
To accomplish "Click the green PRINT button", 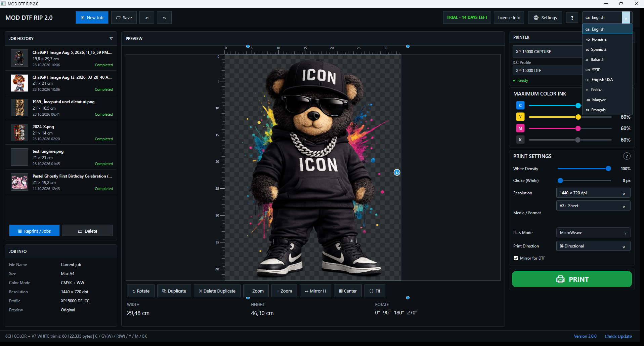I will (572, 279).
